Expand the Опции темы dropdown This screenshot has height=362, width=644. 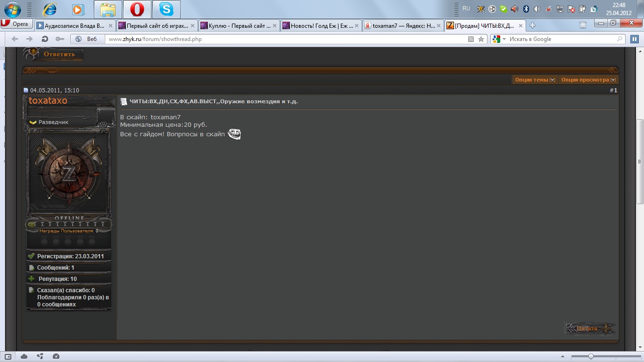click(535, 80)
